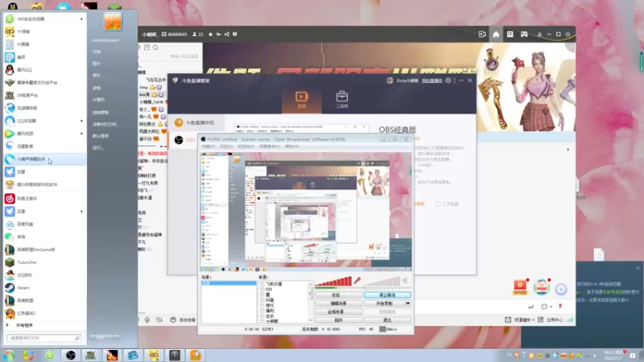Select OBS entry in Douyu assistant sidebar
The height and width of the screenshot is (362, 644).
[184, 140]
